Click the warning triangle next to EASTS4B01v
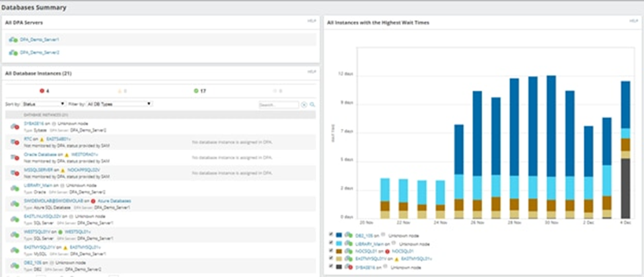644x277 pixels. [x=42, y=139]
